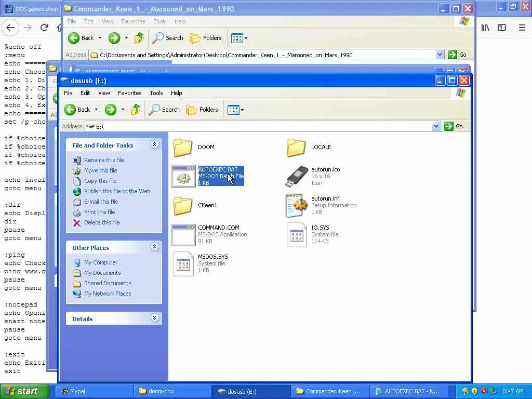Switch to Mypal taskbar button

pyautogui.click(x=94, y=391)
